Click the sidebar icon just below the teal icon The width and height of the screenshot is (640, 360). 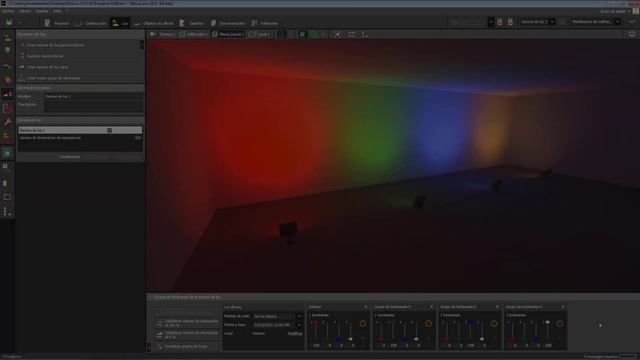pos(6,167)
